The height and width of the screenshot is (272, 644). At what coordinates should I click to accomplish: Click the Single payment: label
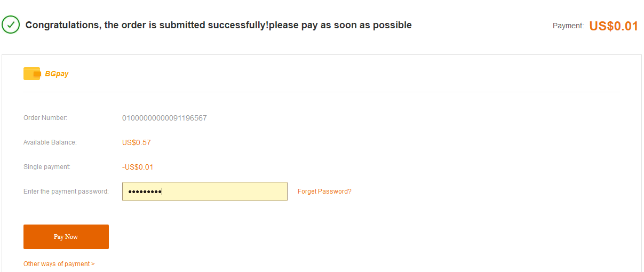47,167
